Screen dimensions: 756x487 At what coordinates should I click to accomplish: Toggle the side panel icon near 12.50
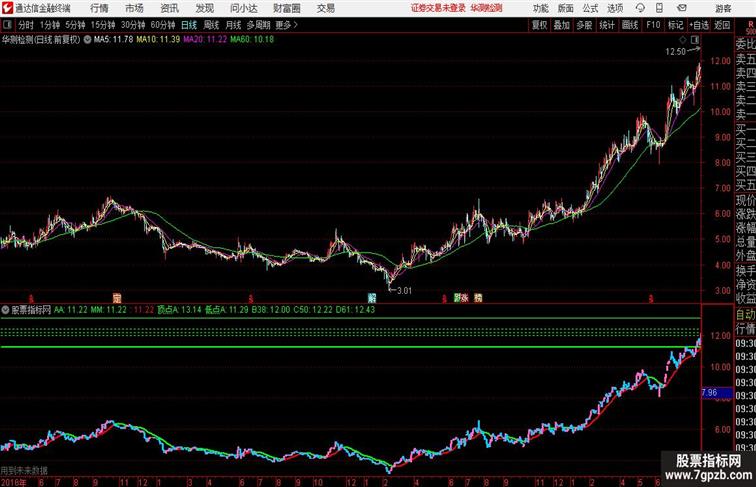pyautogui.click(x=695, y=40)
